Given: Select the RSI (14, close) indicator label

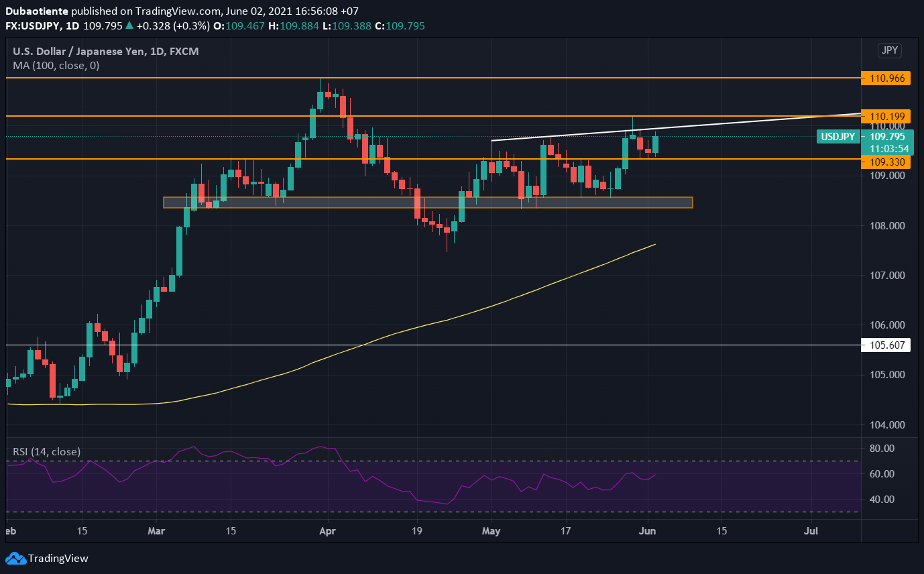Looking at the screenshot, I should (x=47, y=452).
